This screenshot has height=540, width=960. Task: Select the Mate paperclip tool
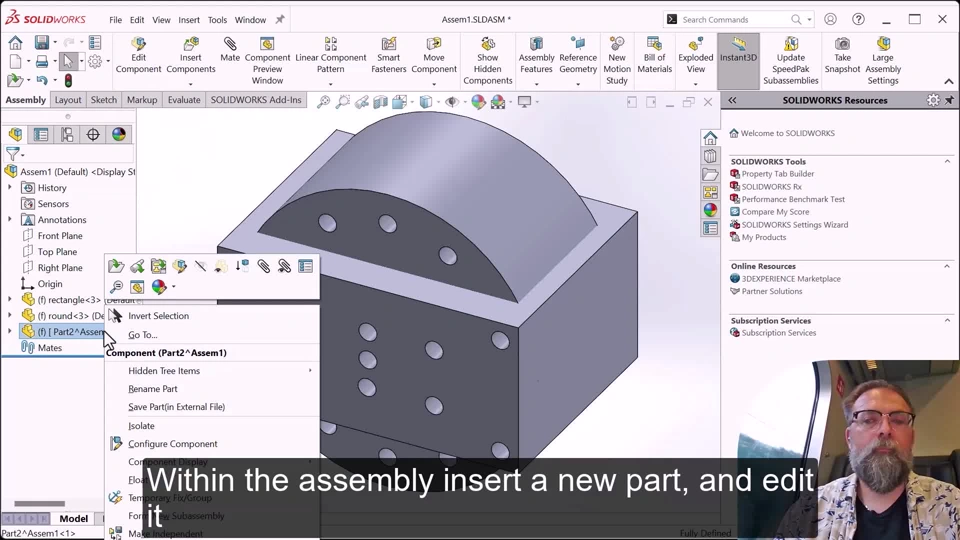click(x=230, y=50)
